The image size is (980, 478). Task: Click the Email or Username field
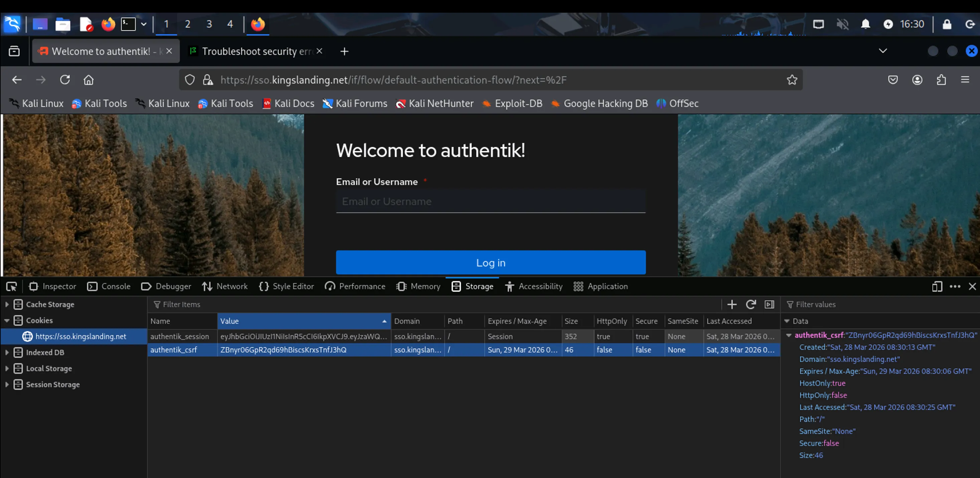coord(491,201)
